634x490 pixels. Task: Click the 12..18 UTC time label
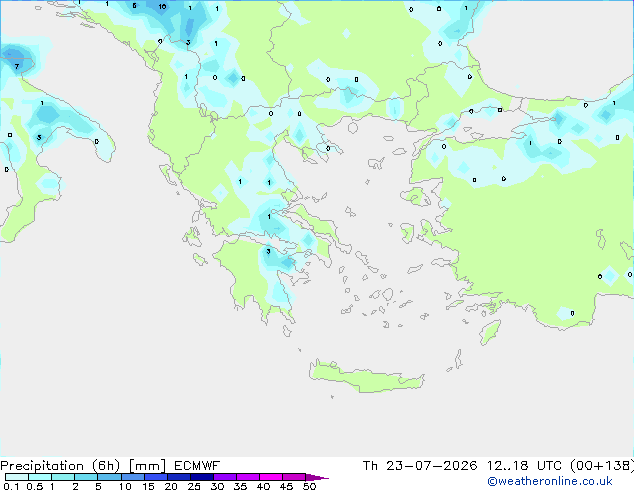point(524,466)
